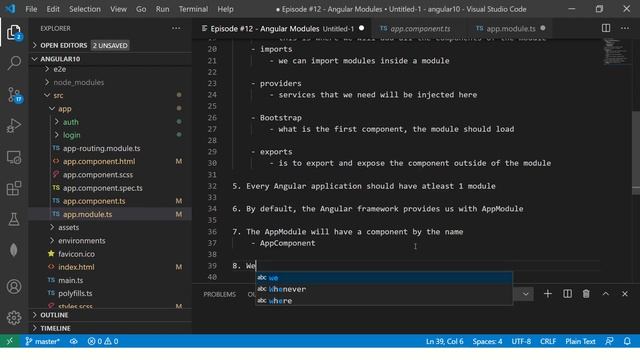This screenshot has width=640, height=360.
Task: Expand the auth folder
Action: tap(67, 122)
